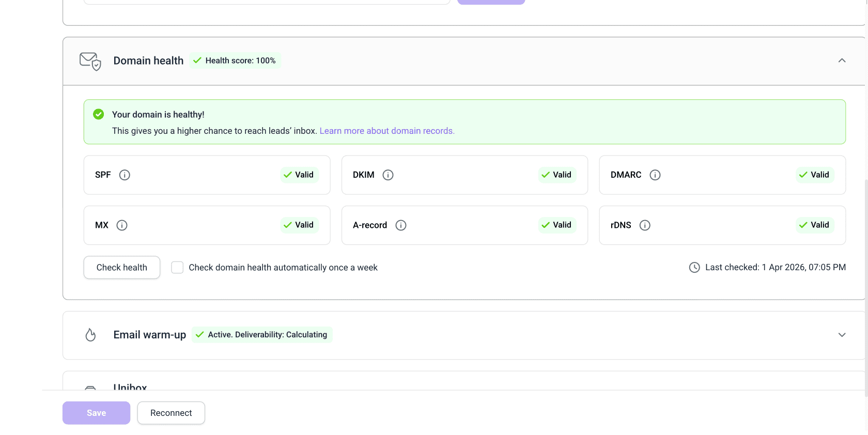
Task: Click the Active Deliverability Calculating badge
Action: [x=262, y=335]
